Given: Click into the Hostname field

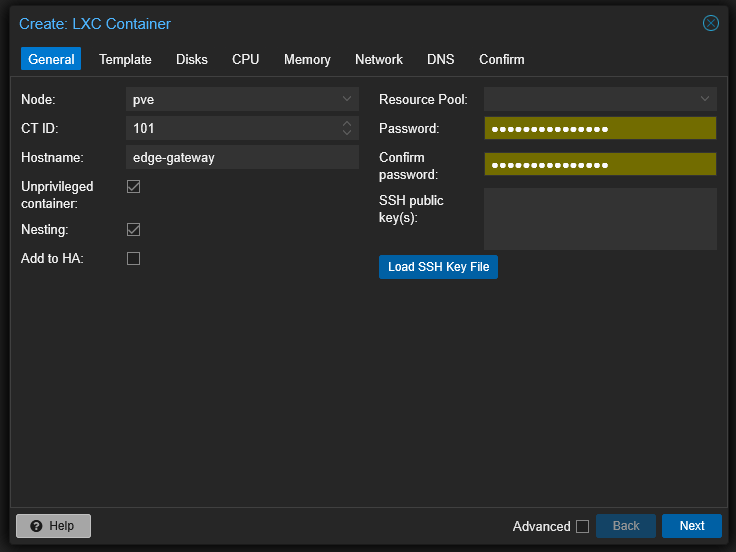Looking at the screenshot, I should click(242, 157).
